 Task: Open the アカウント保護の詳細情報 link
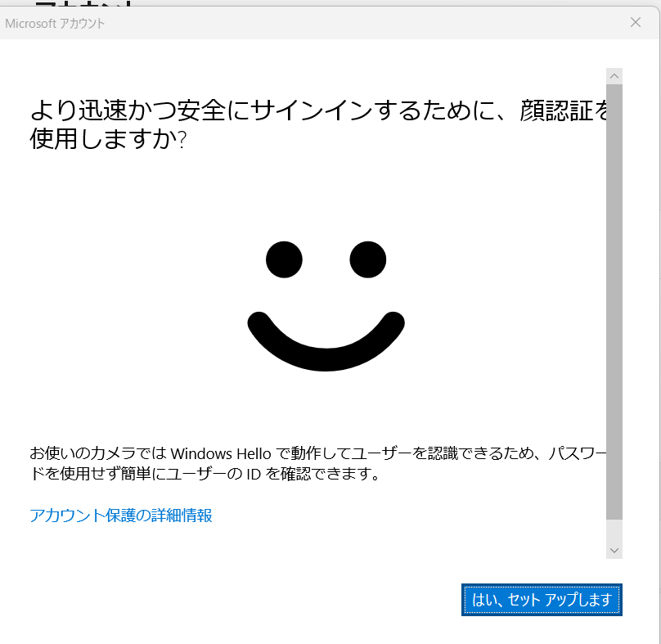click(x=121, y=516)
